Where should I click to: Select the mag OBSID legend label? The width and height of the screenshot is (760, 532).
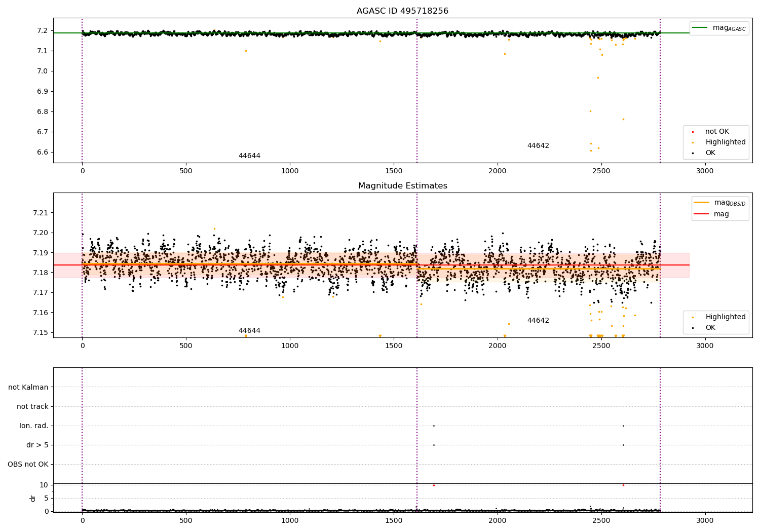tap(730, 203)
